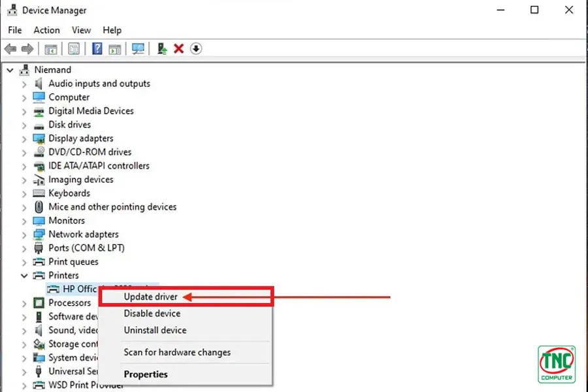Click the red X Uninstall device icon

179,49
